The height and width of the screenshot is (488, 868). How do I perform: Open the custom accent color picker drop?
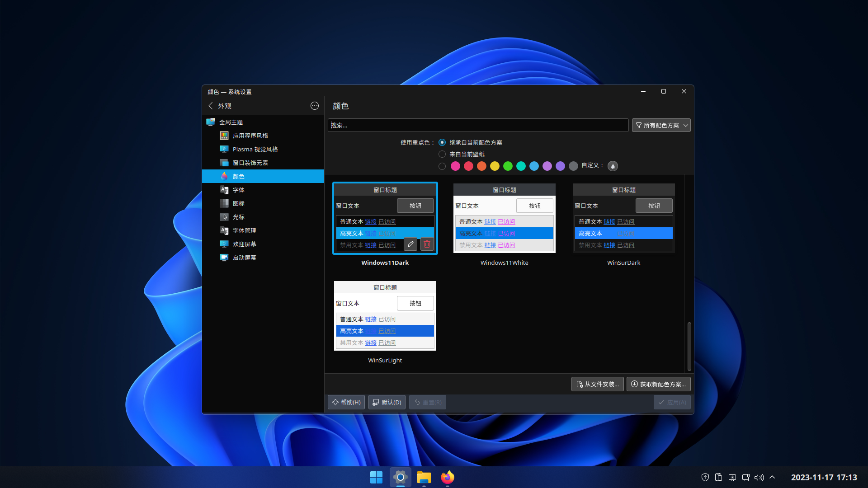pyautogui.click(x=613, y=166)
